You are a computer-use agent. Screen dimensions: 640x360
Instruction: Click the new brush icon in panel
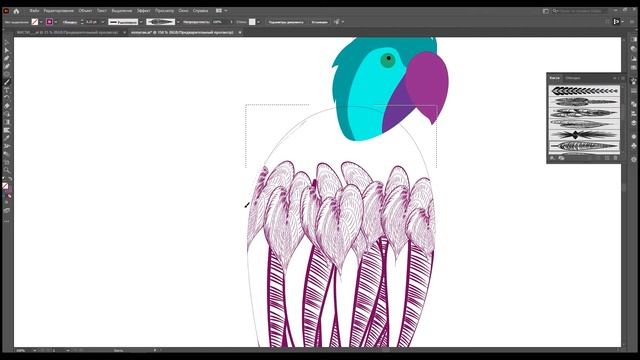click(x=607, y=158)
